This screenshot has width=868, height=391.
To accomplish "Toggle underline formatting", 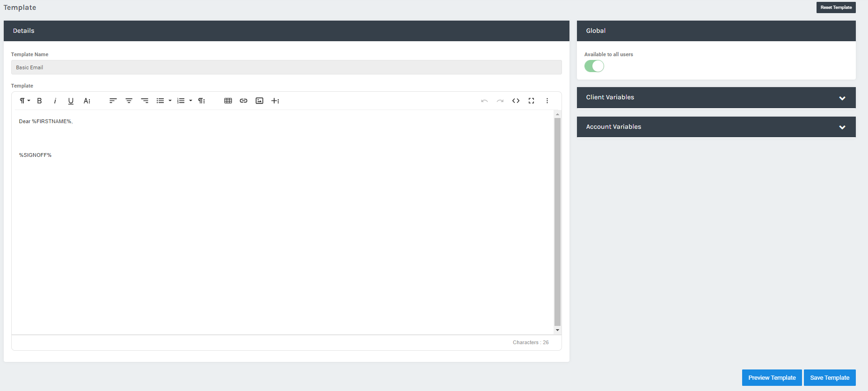I will 71,101.
